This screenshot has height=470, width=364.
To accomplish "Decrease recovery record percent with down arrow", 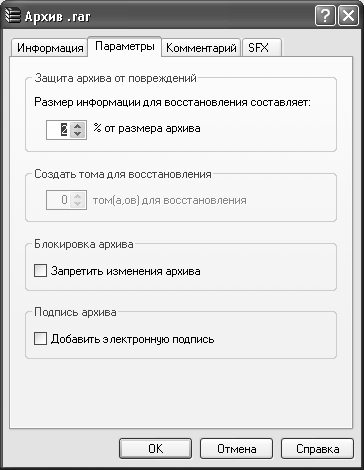I will 77,134.
